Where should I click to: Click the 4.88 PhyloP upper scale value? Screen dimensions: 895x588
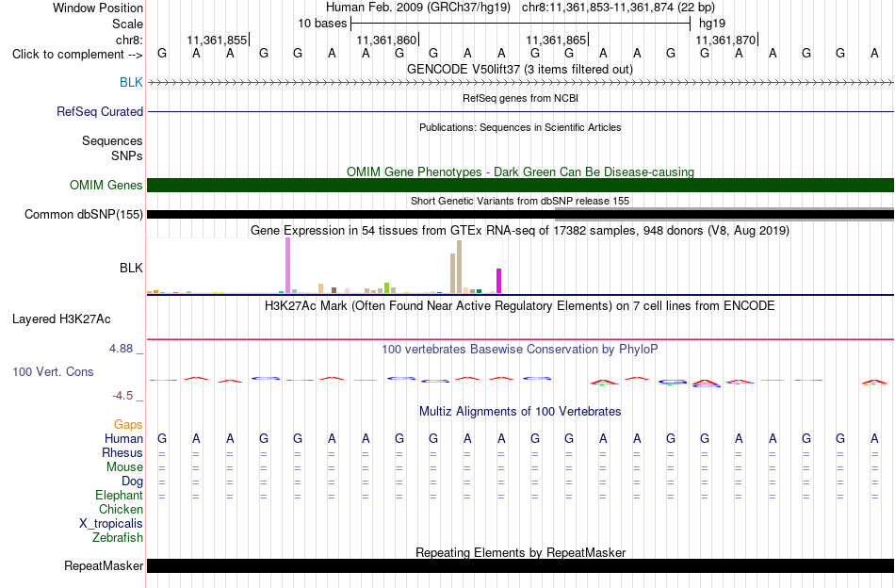(121, 349)
